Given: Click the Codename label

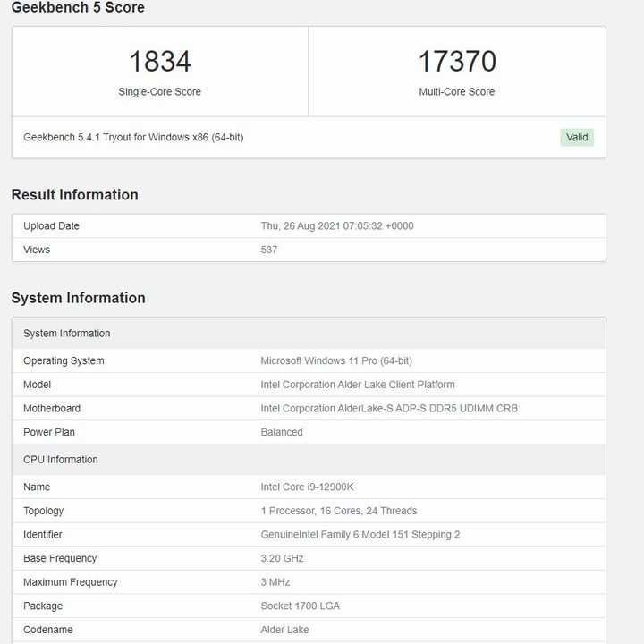Looking at the screenshot, I should 48,630.
